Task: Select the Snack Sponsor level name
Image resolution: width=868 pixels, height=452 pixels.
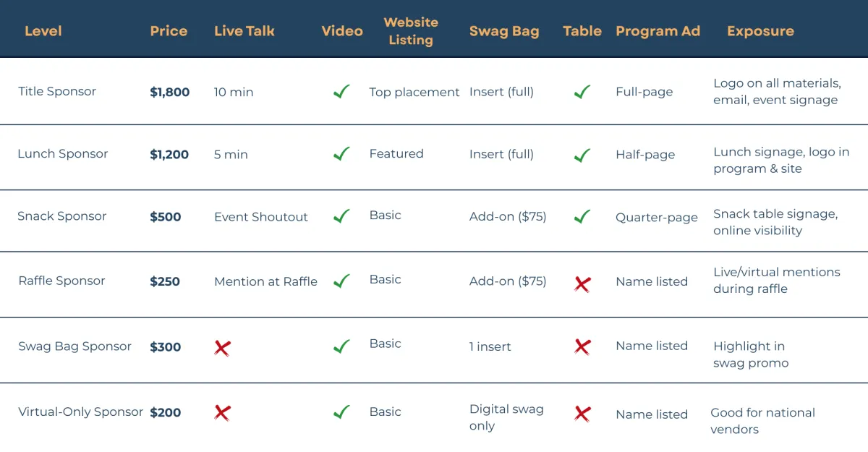Action: 61,216
